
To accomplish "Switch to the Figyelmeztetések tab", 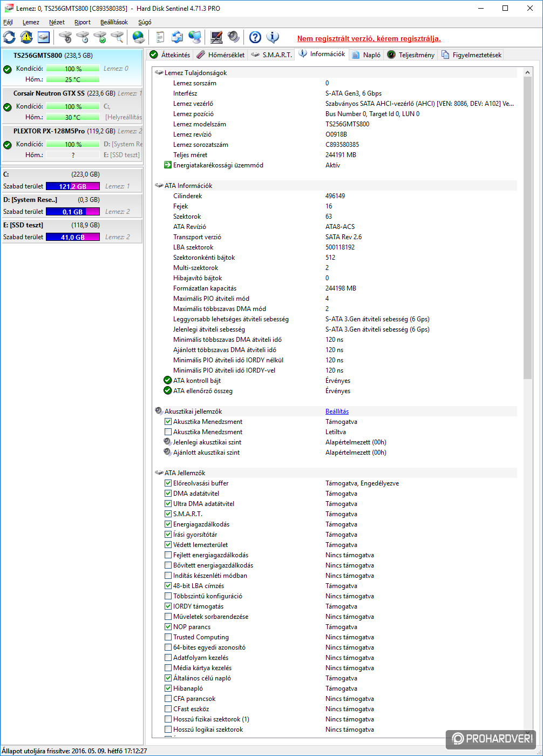I will 471,55.
